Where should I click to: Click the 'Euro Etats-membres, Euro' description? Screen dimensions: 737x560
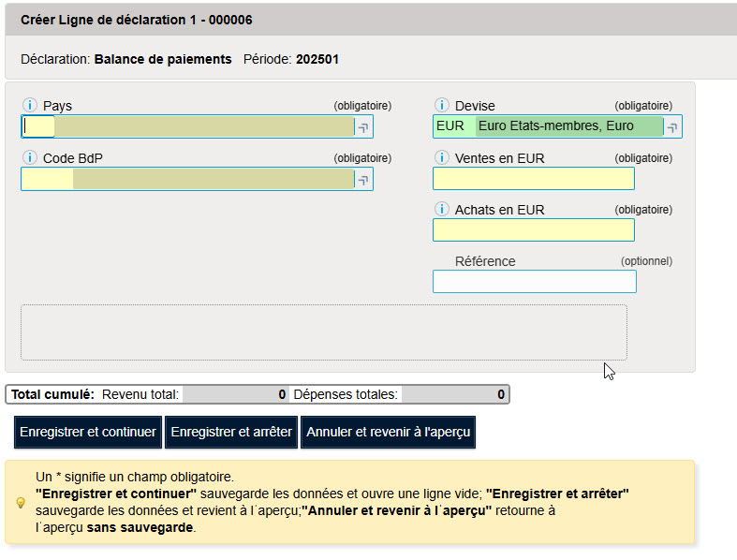[x=569, y=126]
